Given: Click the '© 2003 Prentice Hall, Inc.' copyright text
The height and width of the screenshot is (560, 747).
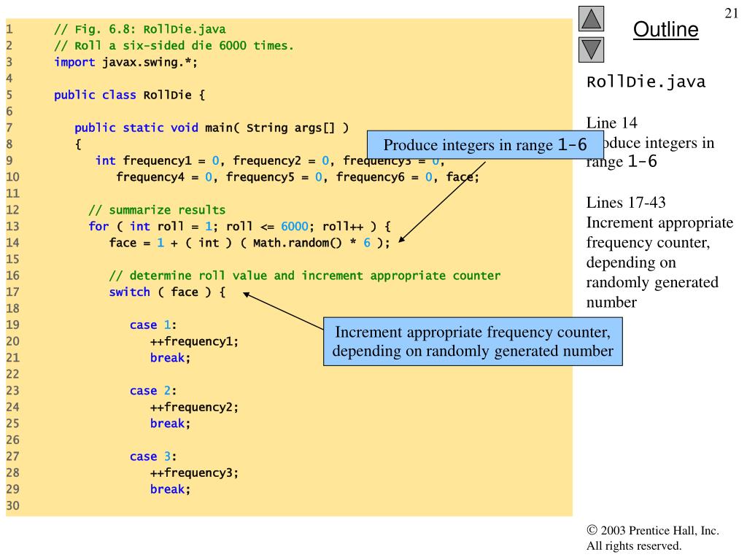Looking at the screenshot, I should 653,531.
